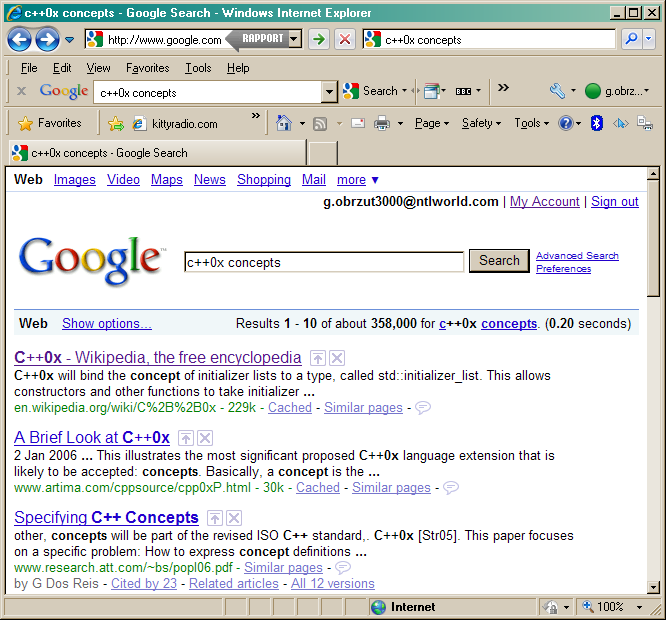
Task: Open recent pages dropdown beside the Forward button
Action: click(70, 40)
